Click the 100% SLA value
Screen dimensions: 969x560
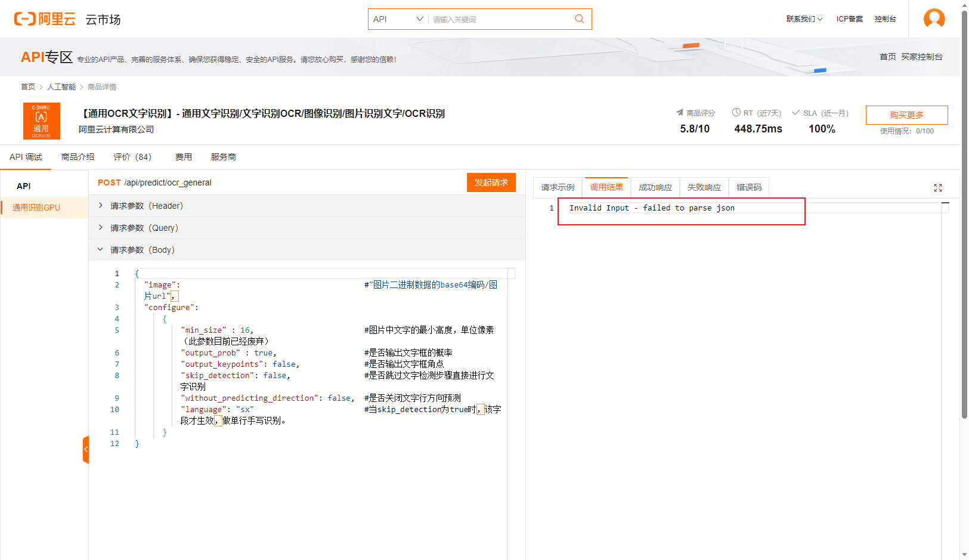(822, 129)
